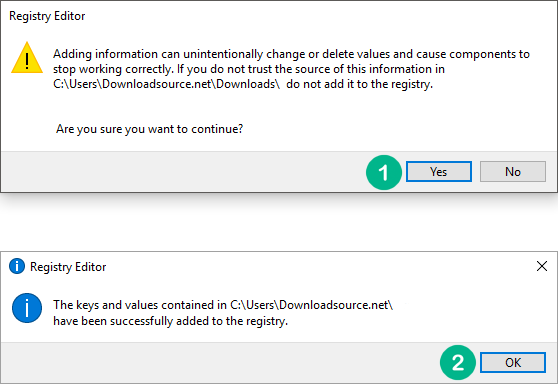Click the 'The keys and values contained in' line
The image size is (558, 384).
[223, 305]
